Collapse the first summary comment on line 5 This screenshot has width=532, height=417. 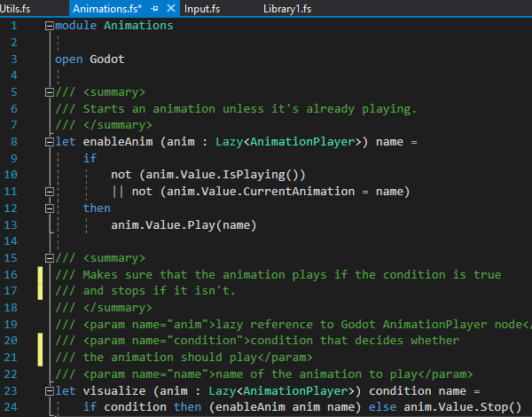tap(48, 92)
